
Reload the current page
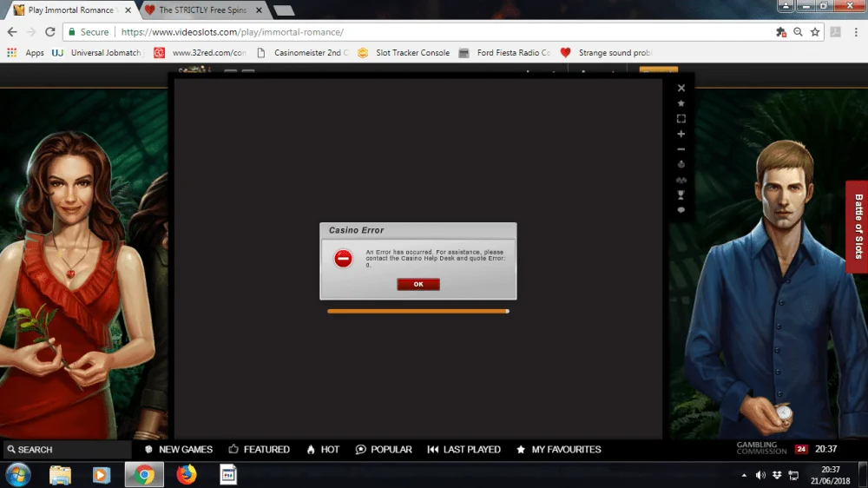[50, 32]
